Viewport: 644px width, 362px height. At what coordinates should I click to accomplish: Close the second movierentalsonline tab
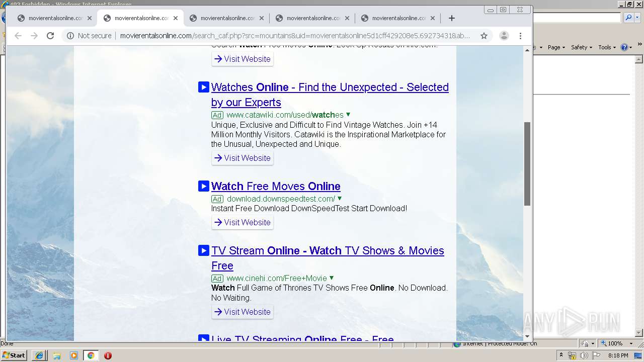click(176, 18)
